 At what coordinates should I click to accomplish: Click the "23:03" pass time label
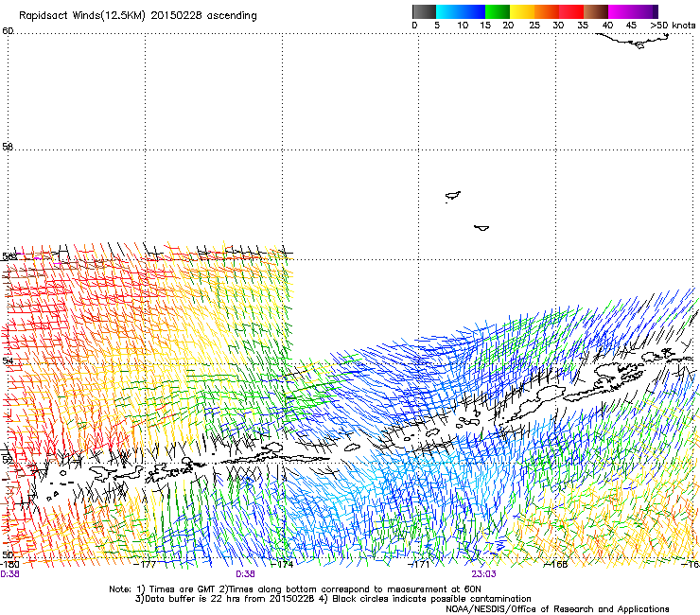(484, 574)
